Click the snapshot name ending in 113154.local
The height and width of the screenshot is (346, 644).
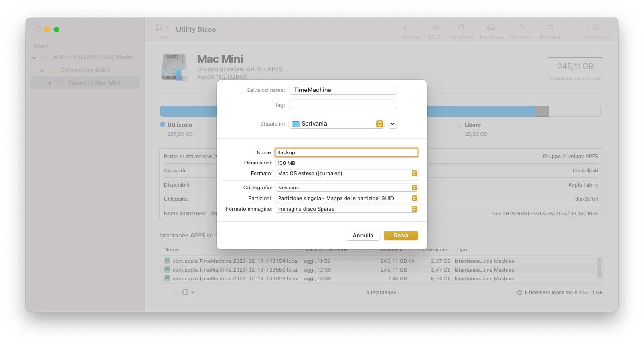click(236, 261)
